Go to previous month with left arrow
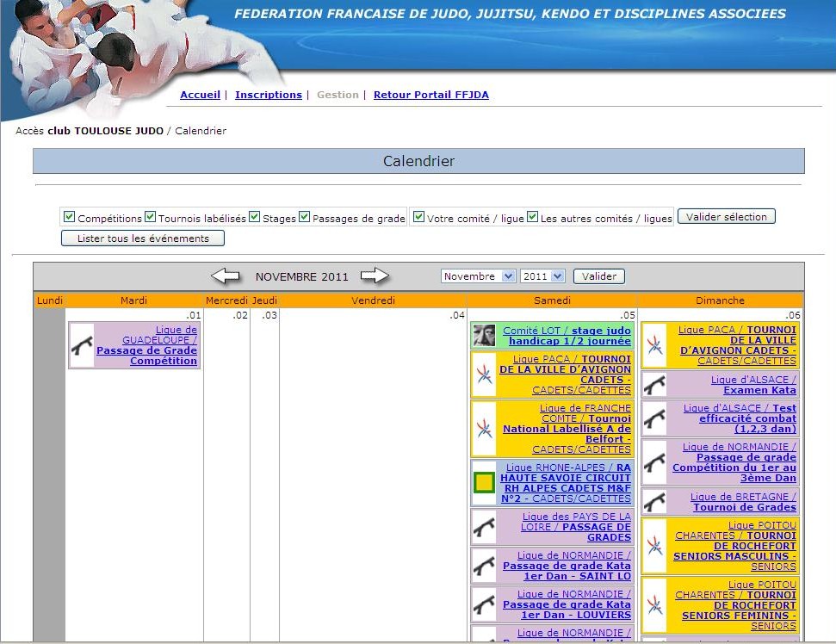Image resolution: width=836 pixels, height=644 pixels. click(x=226, y=276)
